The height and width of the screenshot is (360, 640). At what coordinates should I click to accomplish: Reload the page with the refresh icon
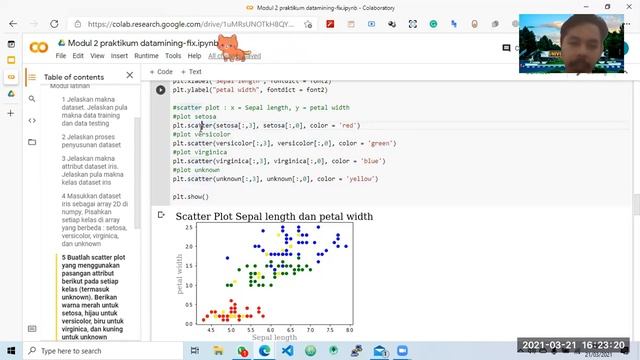coord(54,24)
